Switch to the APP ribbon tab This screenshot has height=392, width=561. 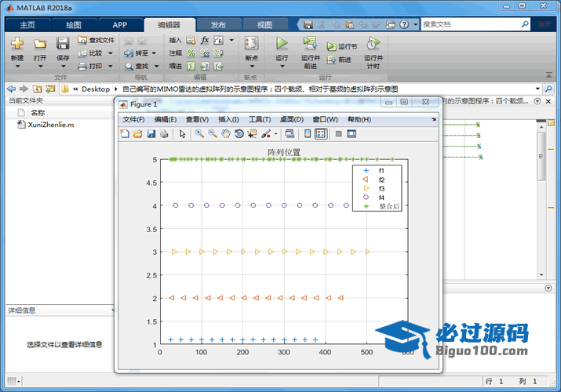tap(119, 24)
